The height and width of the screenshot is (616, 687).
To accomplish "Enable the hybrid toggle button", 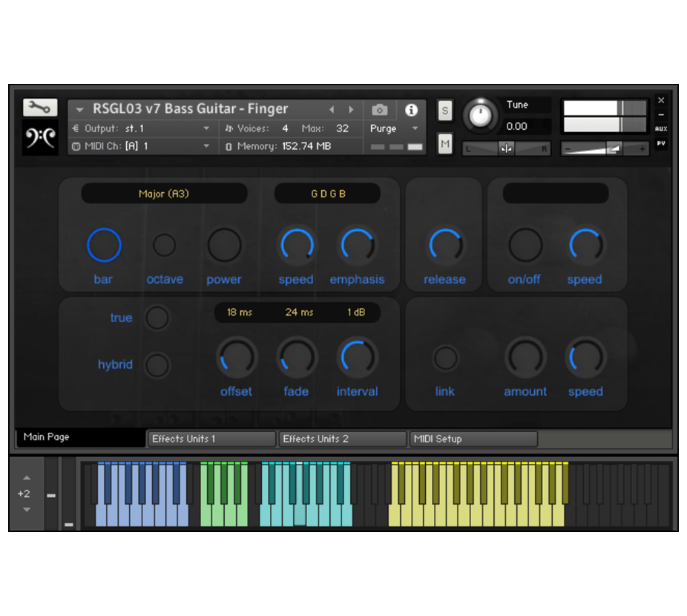I will tap(157, 365).
